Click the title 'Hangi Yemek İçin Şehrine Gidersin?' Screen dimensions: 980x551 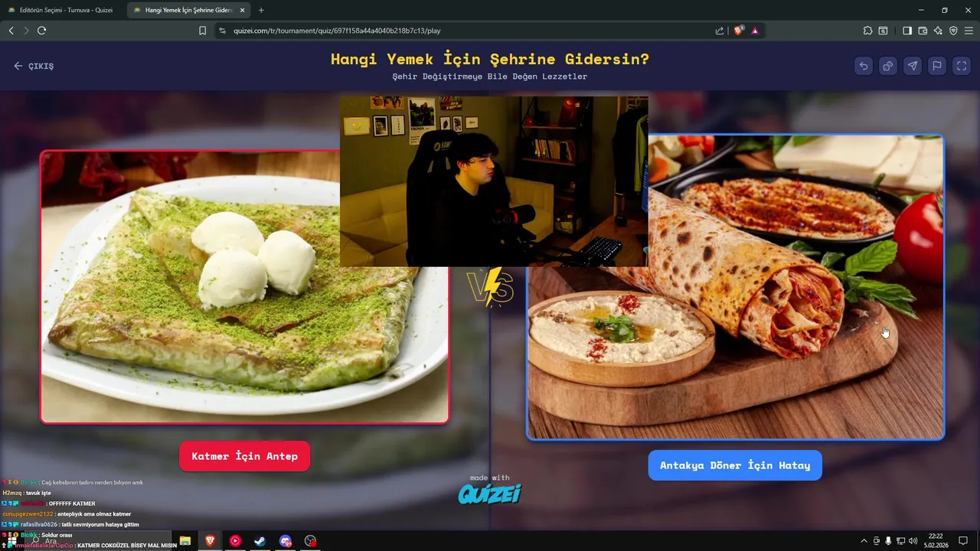(x=490, y=59)
